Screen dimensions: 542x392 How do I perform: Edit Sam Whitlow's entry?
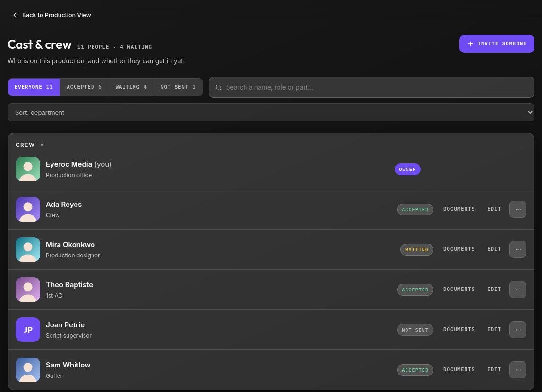(494, 369)
